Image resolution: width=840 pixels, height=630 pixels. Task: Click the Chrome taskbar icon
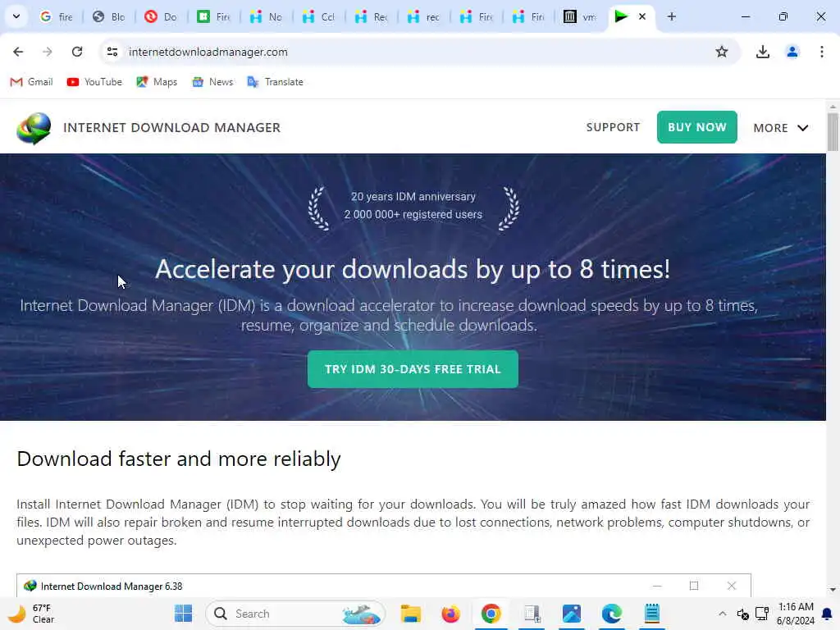pos(491,614)
